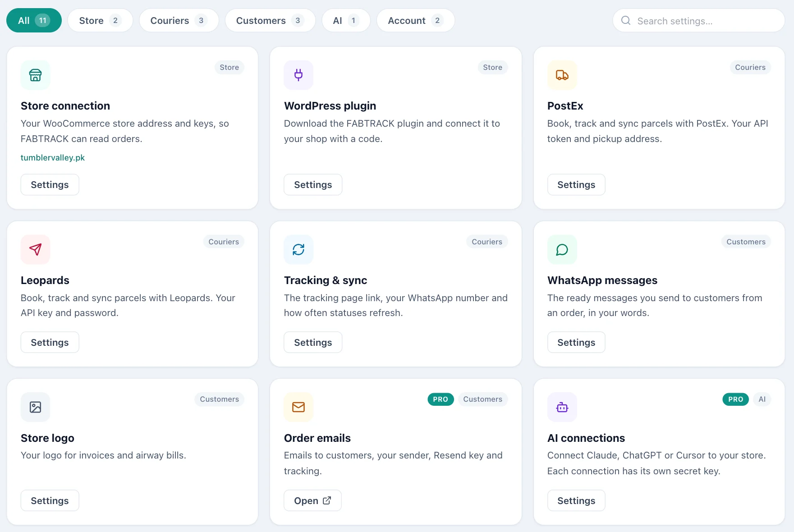This screenshot has height=532, width=794.
Task: Click the Open button for Order emails
Action: pos(312,501)
